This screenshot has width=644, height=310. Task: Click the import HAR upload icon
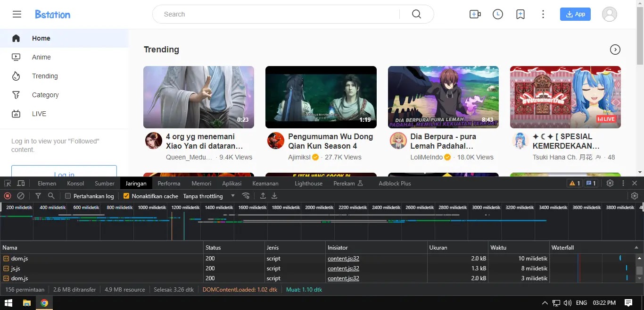[x=263, y=196]
